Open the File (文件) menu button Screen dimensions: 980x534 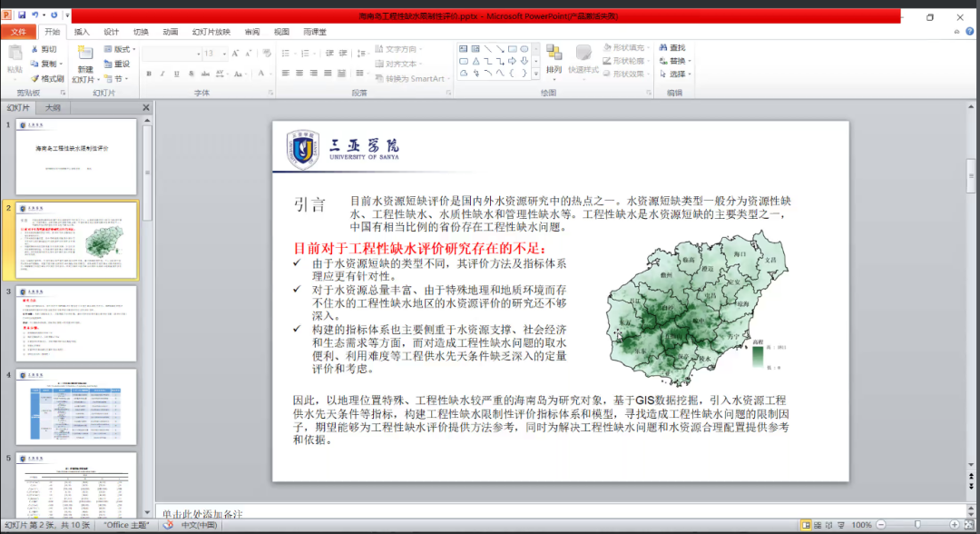point(18,32)
